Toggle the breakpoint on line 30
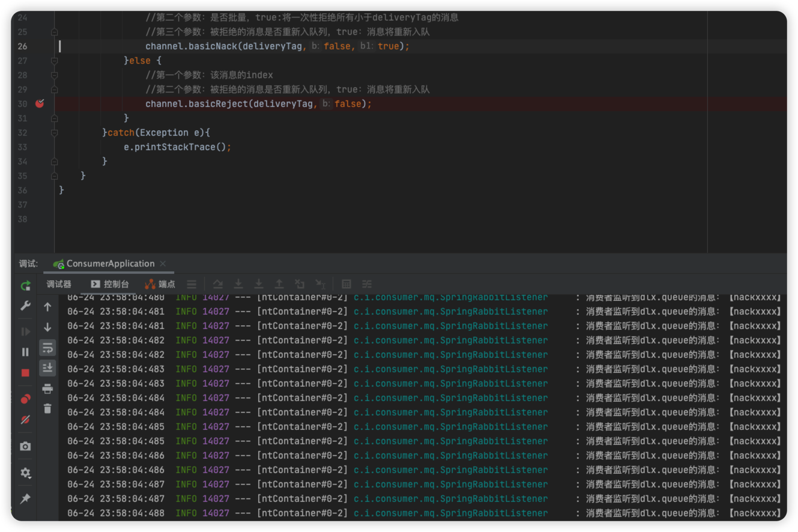 pyautogui.click(x=39, y=103)
